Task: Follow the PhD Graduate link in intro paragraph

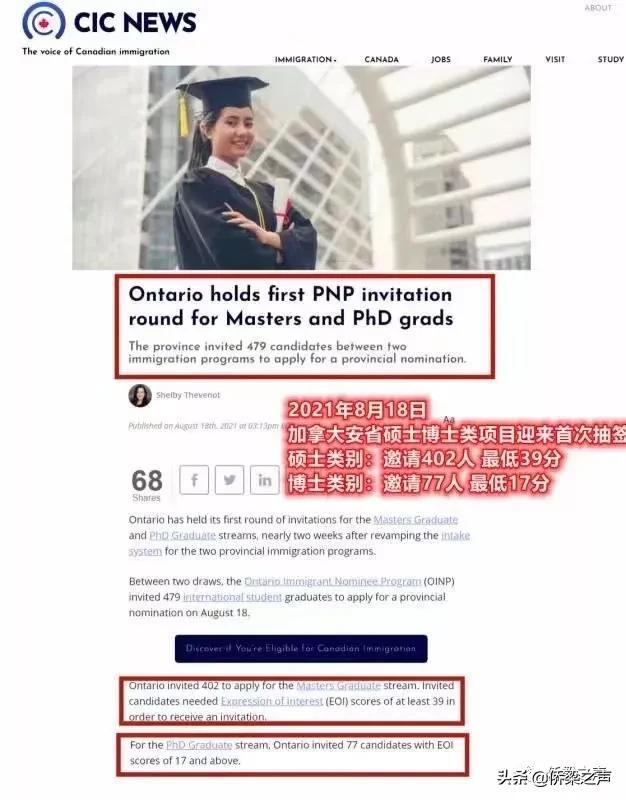Action: tap(182, 535)
